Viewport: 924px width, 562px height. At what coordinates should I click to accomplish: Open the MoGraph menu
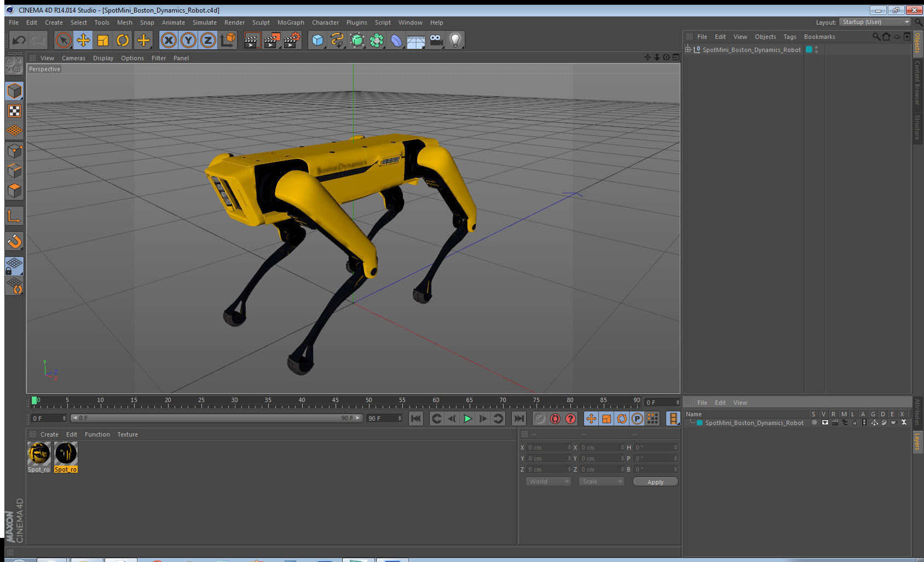(x=291, y=22)
